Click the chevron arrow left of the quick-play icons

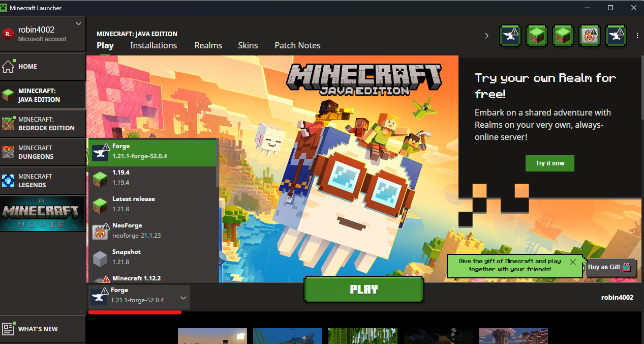486,36
